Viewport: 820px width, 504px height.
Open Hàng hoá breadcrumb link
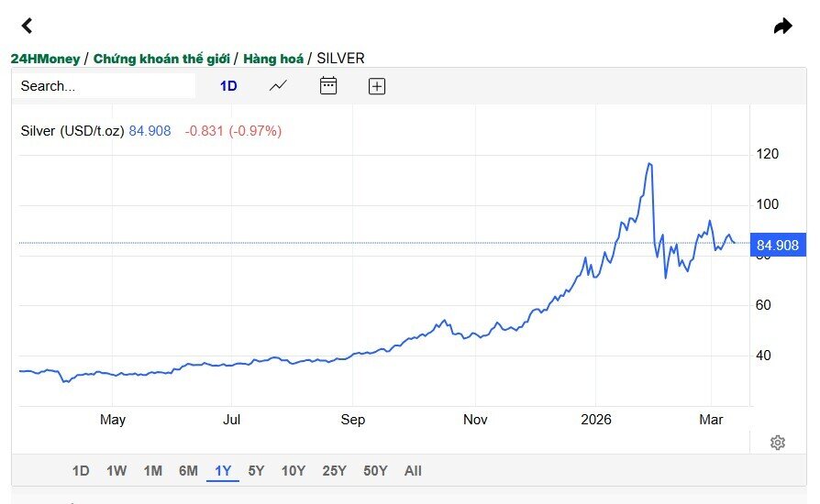[x=273, y=59]
